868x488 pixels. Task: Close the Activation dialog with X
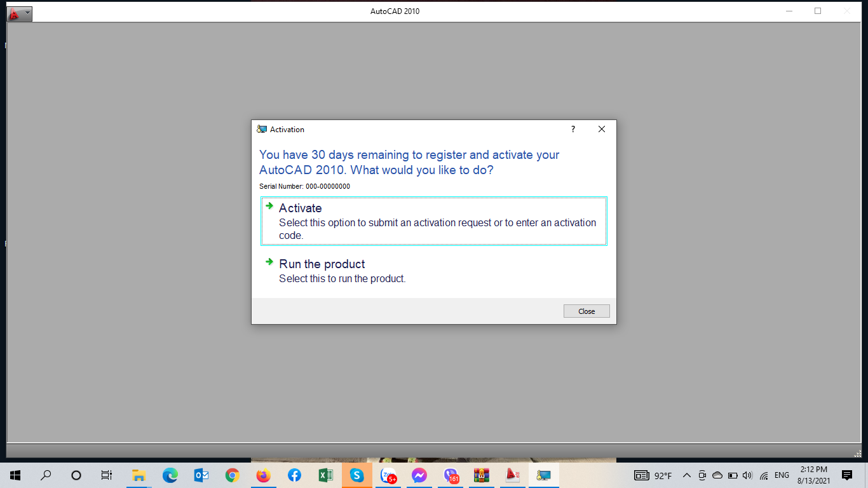click(602, 129)
